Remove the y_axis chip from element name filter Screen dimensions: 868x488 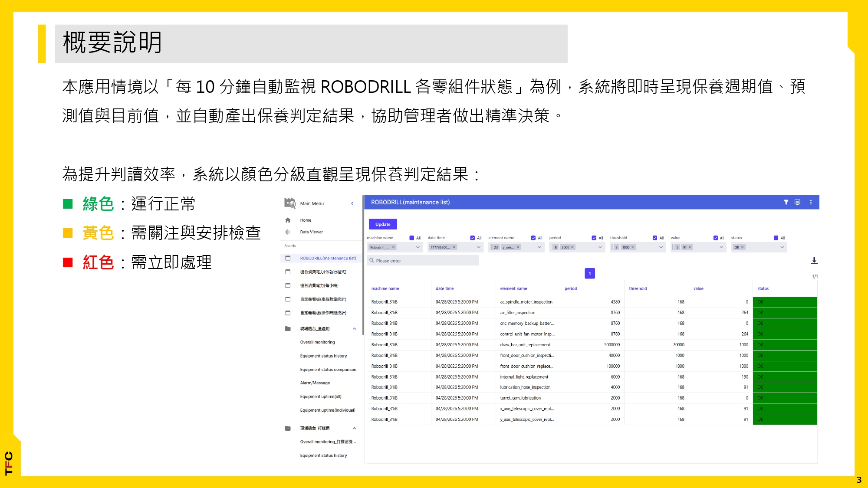click(518, 247)
